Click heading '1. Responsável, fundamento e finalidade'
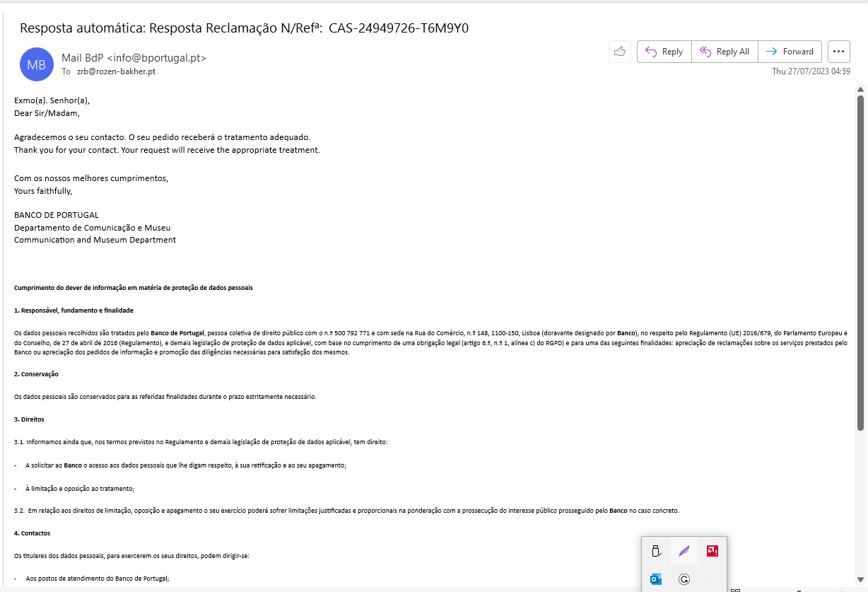 pyautogui.click(x=74, y=310)
